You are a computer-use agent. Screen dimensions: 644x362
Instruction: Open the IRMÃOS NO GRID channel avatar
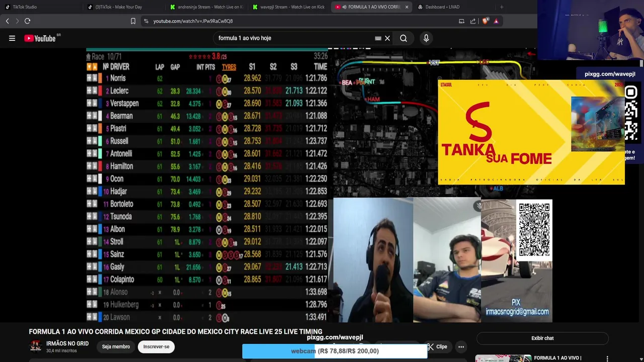(35, 346)
